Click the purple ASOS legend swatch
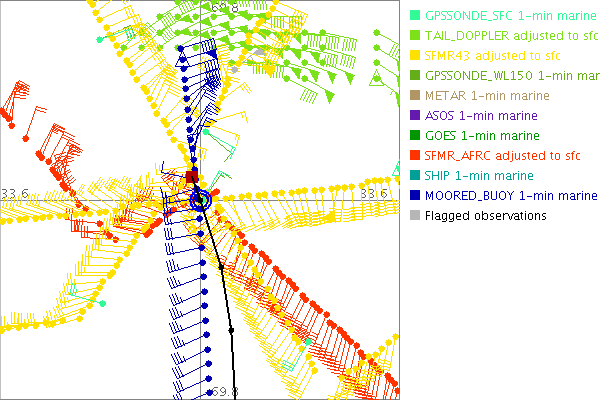Image resolution: width=600 pixels, height=400 pixels. pyautogui.click(x=414, y=116)
